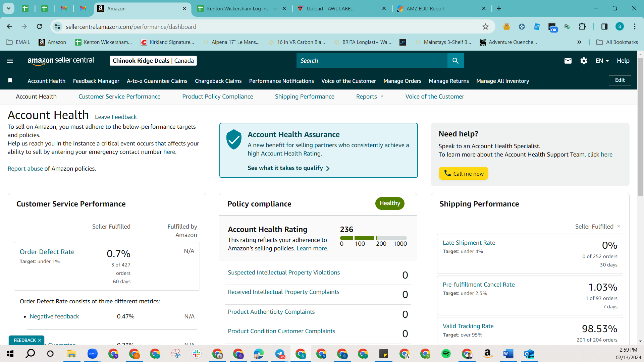Open the Seller Central hamburger menu
The width and height of the screenshot is (644, 362).
(10, 61)
